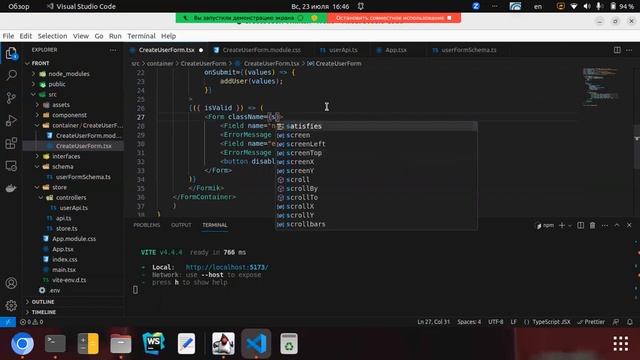
Task: Open vite-env.d.ts in explorer
Action: 69,280
